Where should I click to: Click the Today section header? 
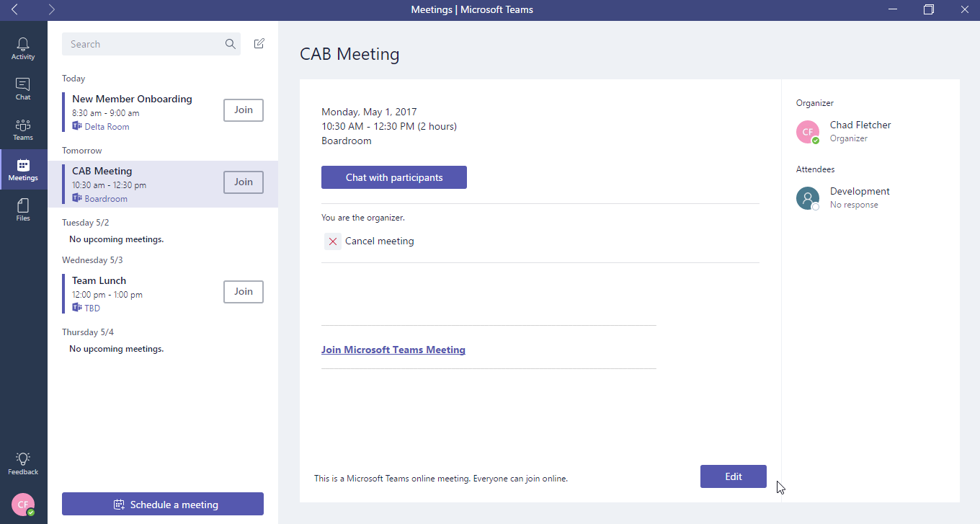coord(73,79)
